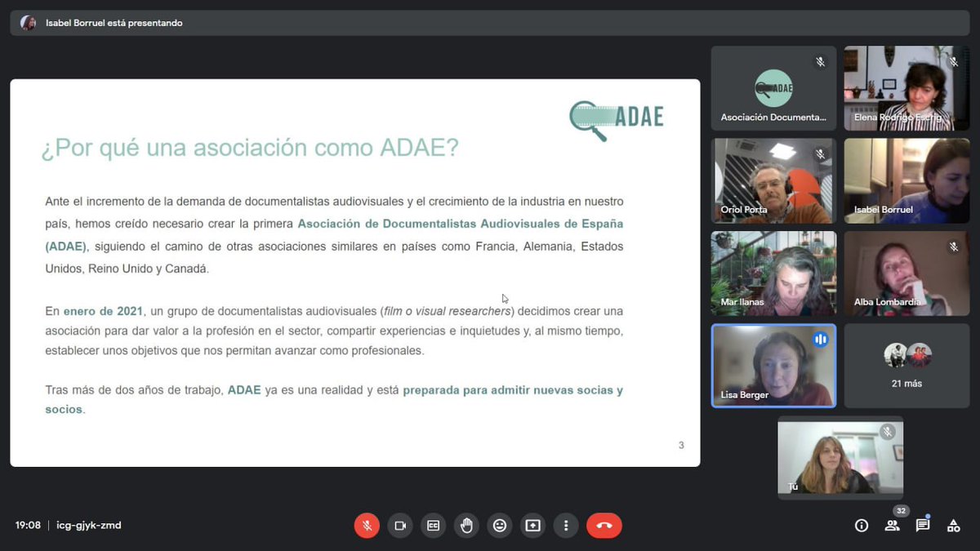Select Alba Lombardía's video tile

pos(906,273)
